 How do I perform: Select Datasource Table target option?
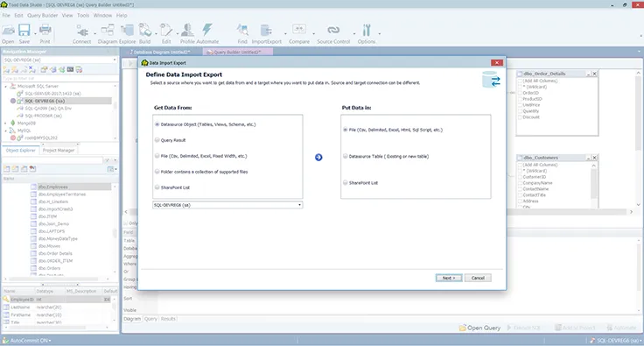coord(346,156)
